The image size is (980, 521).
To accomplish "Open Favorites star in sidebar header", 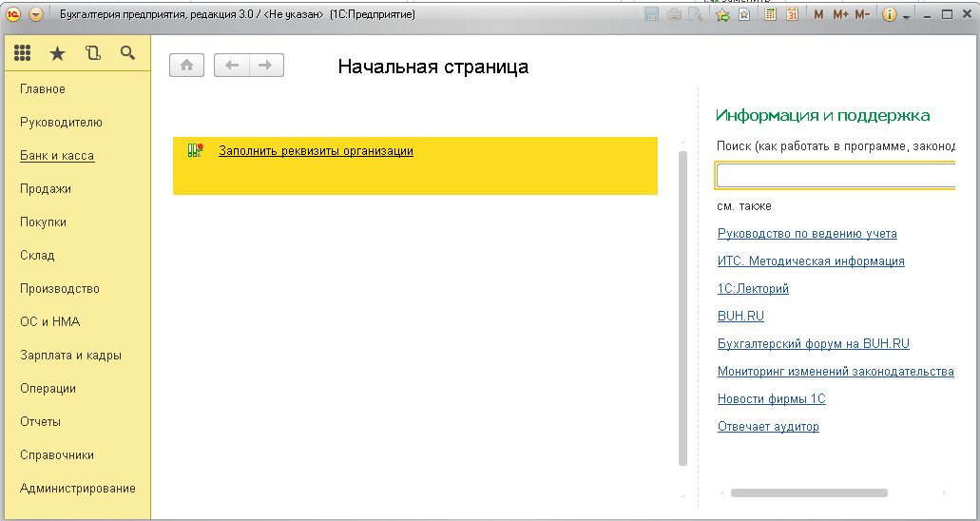I will coord(57,54).
